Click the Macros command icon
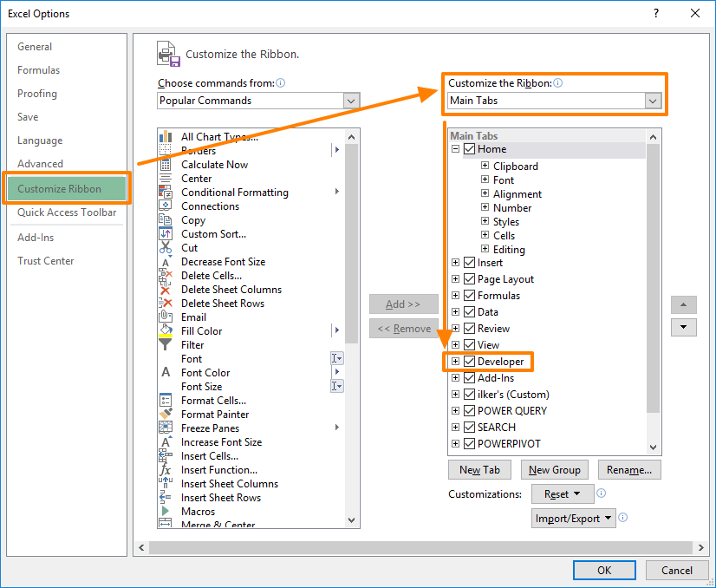Screen dimensions: 716x588 tap(166, 511)
